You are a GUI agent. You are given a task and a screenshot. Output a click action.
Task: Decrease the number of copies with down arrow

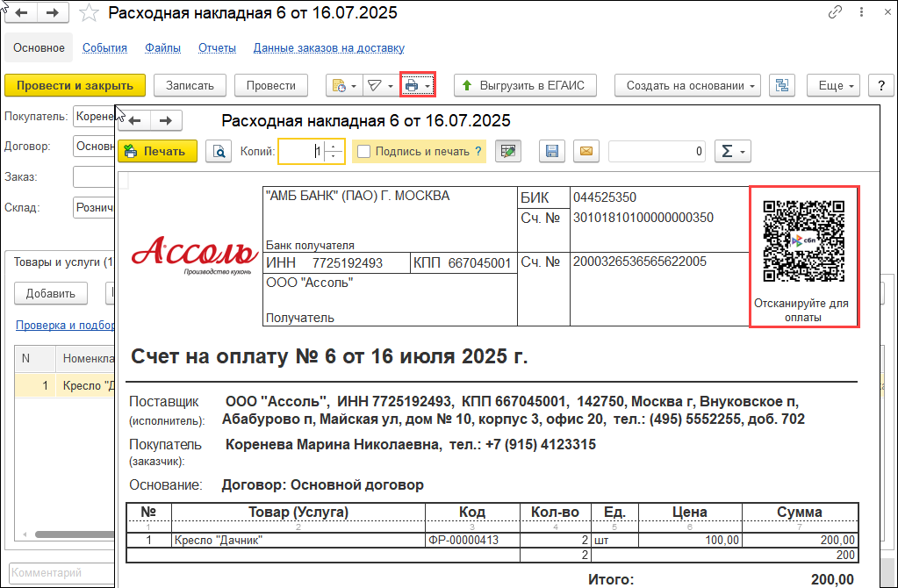(x=334, y=157)
